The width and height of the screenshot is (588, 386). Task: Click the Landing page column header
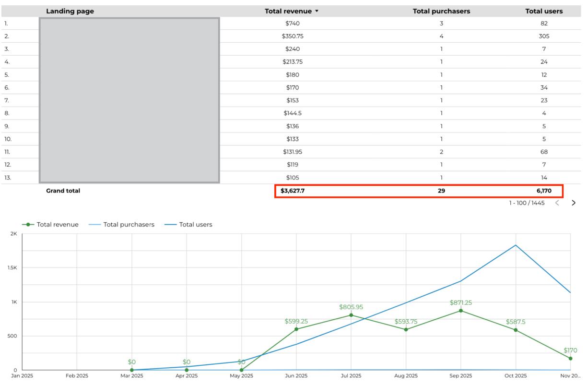(x=70, y=11)
